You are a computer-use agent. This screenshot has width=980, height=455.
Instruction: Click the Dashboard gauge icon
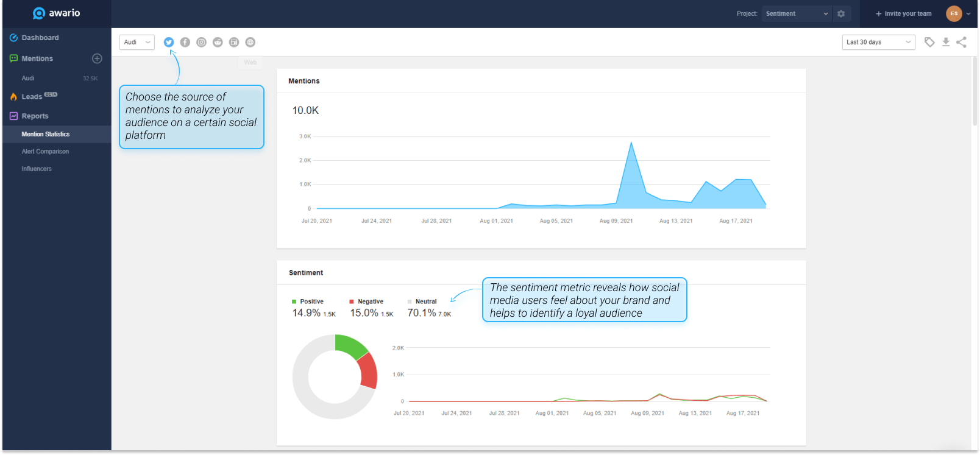pyautogui.click(x=13, y=38)
